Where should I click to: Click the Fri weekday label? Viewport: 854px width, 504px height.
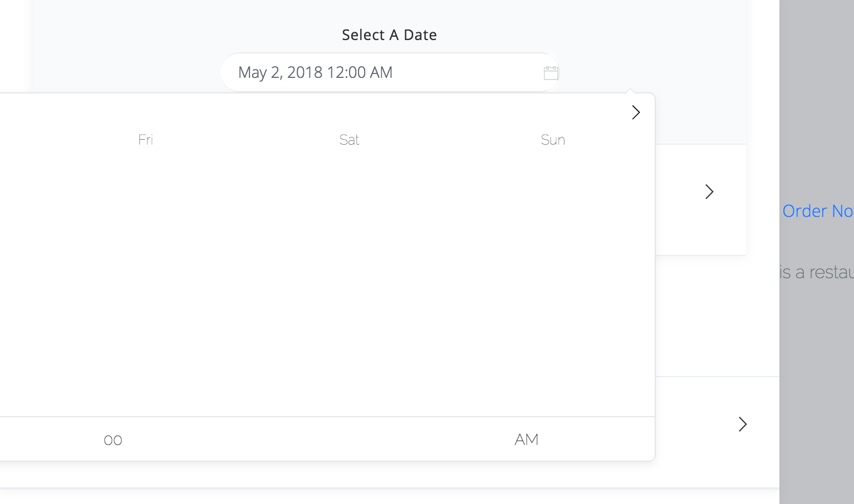(x=145, y=140)
